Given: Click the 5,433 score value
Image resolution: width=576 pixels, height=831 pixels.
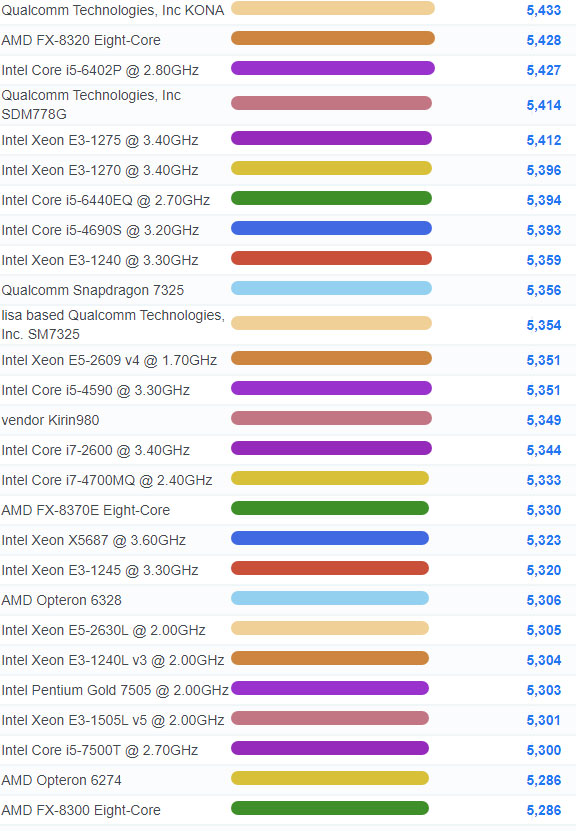Looking at the screenshot, I should (x=544, y=10).
